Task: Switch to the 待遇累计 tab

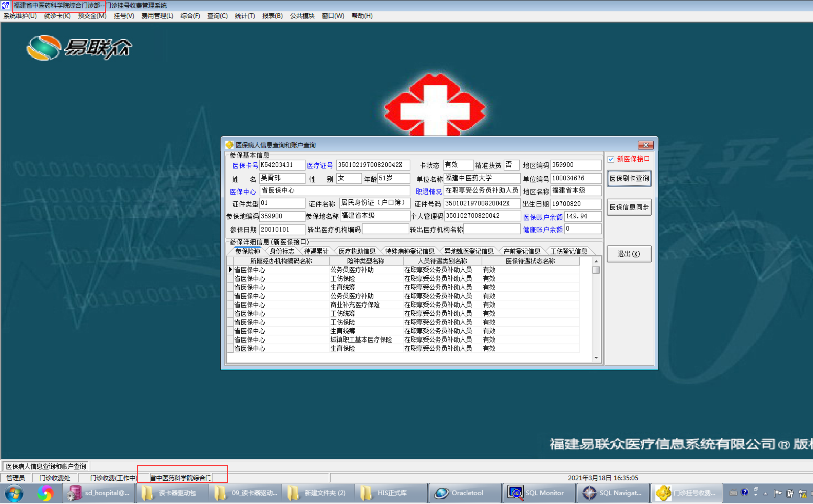Action: pos(316,251)
